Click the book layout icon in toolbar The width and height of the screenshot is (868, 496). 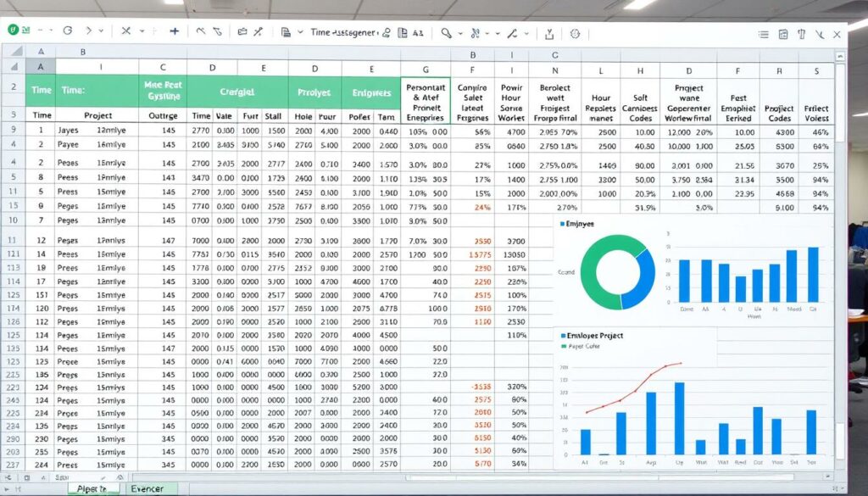coord(403,33)
